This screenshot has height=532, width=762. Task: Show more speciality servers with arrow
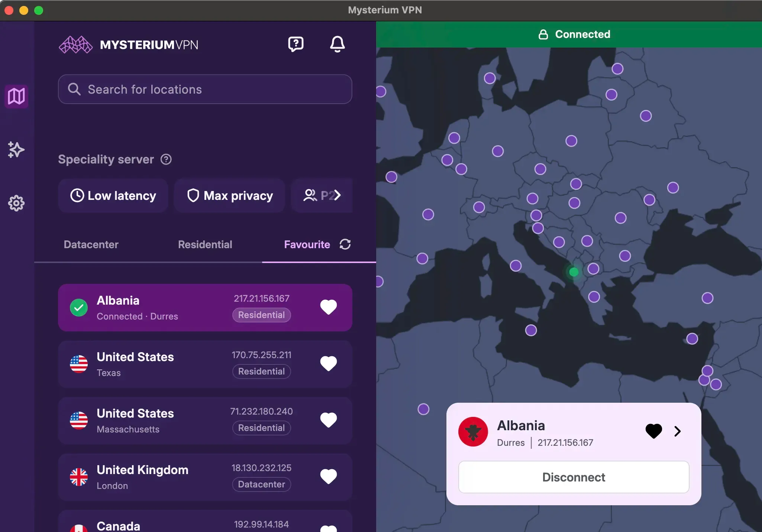tap(337, 195)
